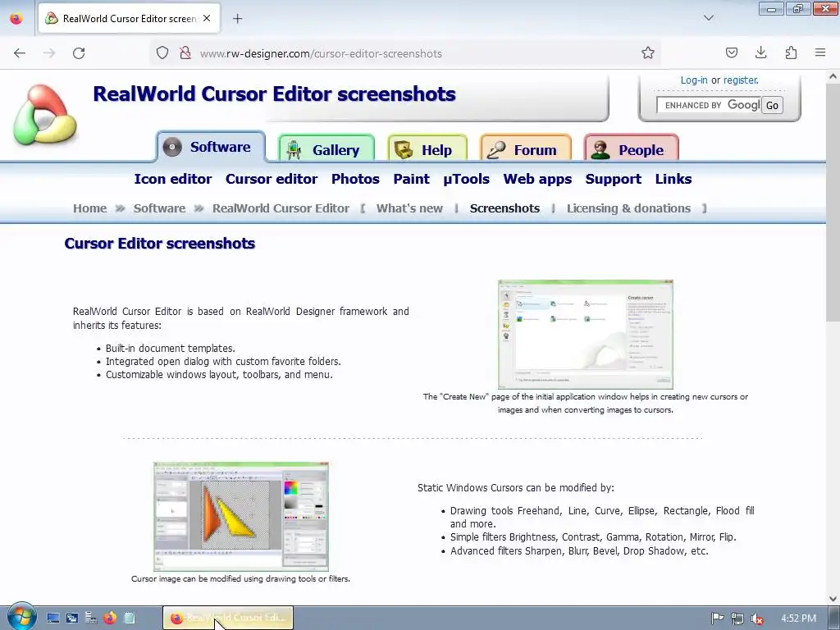Open the Software tab
This screenshot has height=630, width=840.
(211, 147)
